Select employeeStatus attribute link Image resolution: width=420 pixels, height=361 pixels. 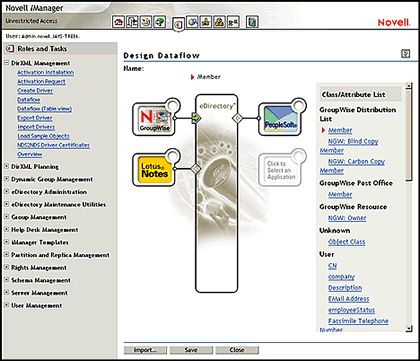(x=351, y=310)
